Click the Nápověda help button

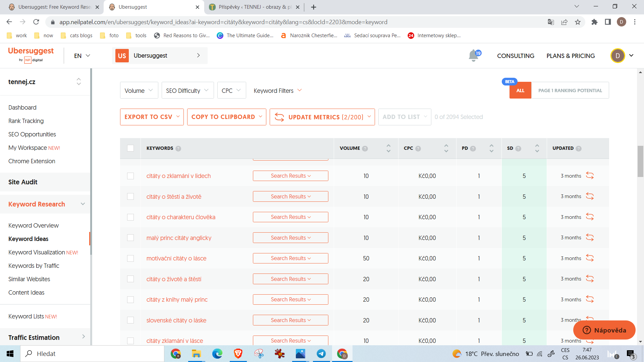click(604, 330)
